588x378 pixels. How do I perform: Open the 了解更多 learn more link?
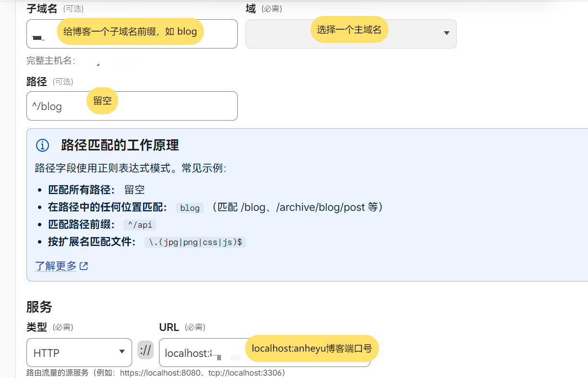click(56, 266)
